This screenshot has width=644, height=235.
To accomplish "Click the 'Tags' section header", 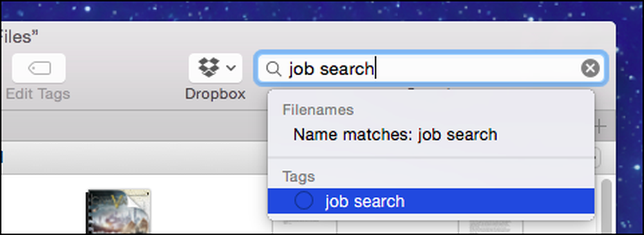I will point(299,176).
